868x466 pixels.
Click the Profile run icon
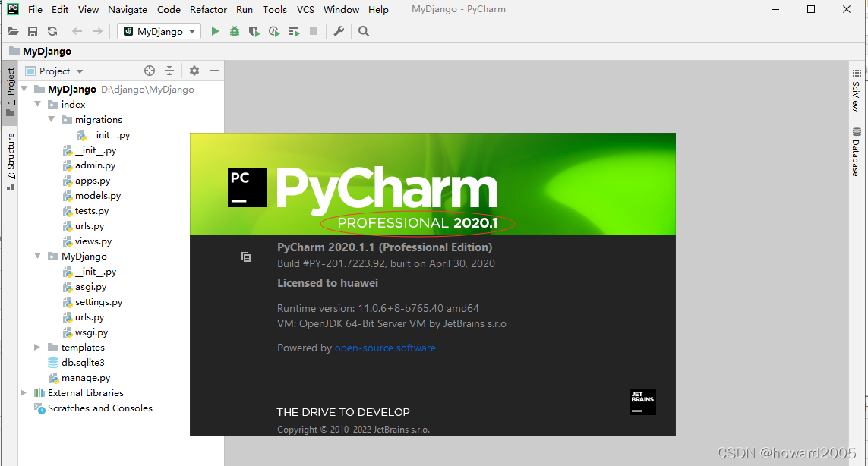[274, 32]
